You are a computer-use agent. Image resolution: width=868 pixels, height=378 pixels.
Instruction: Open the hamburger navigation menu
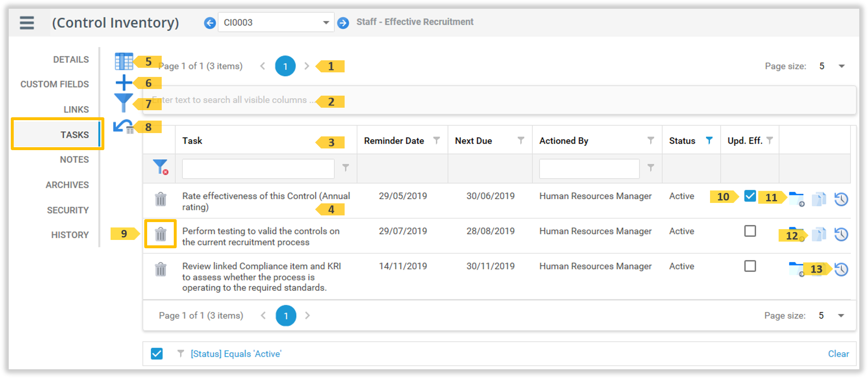(27, 22)
